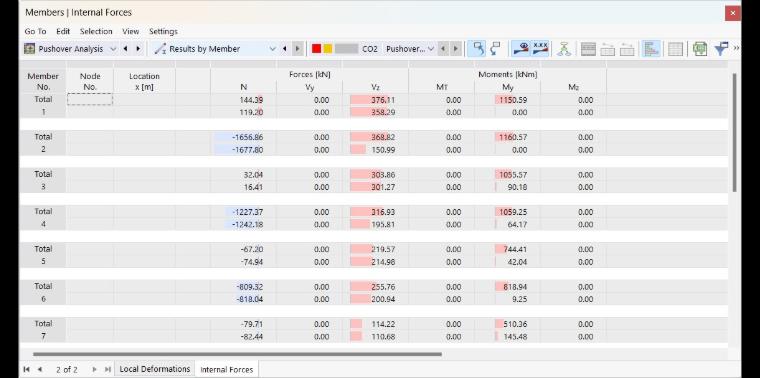
Task: Click the filter funnel icon
Action: tap(721, 49)
